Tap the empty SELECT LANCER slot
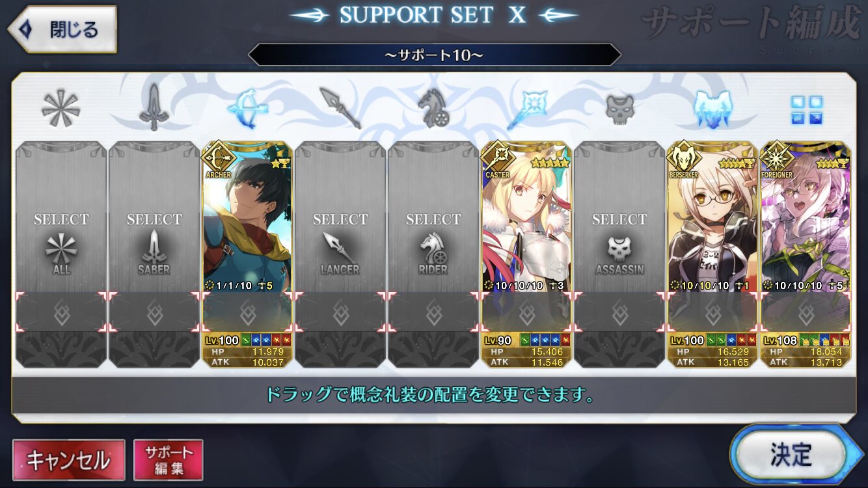 tap(340, 254)
